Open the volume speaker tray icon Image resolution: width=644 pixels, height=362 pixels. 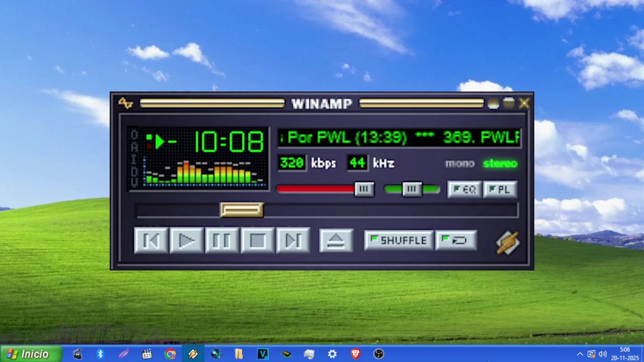tap(603, 354)
